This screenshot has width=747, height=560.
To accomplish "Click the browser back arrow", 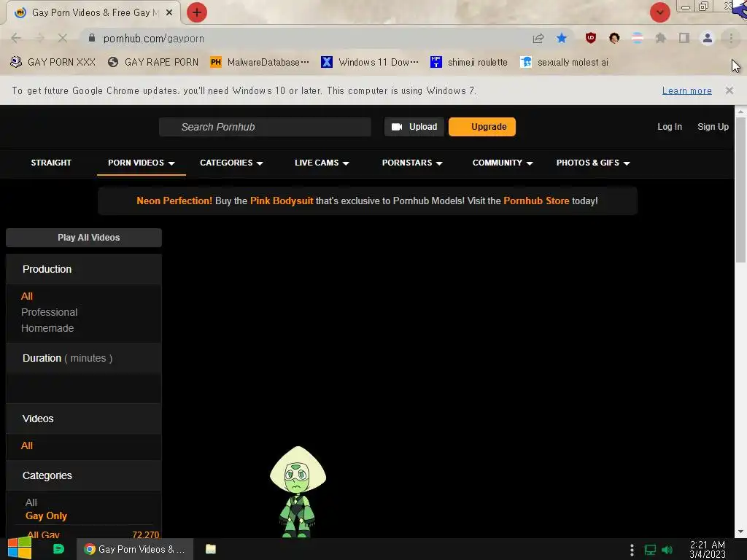I will point(16,38).
